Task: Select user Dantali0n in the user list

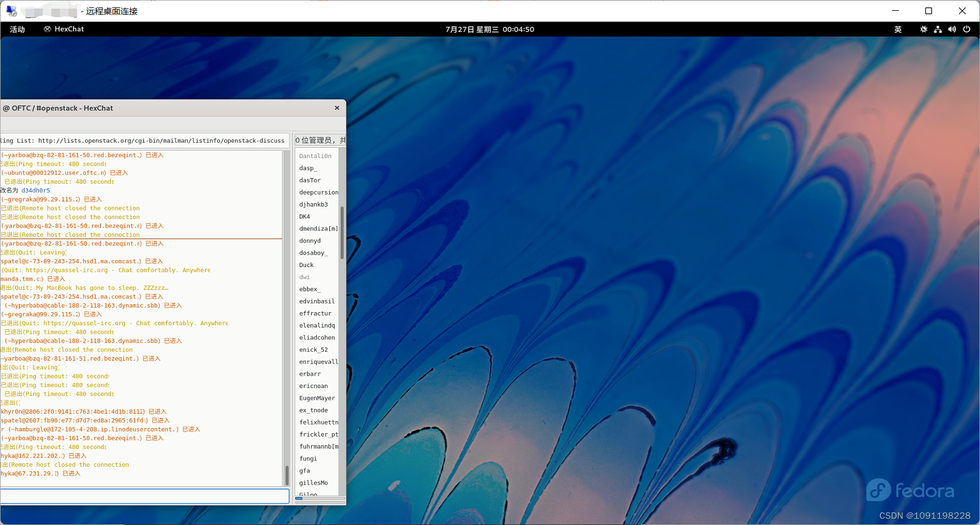Action: [x=315, y=156]
